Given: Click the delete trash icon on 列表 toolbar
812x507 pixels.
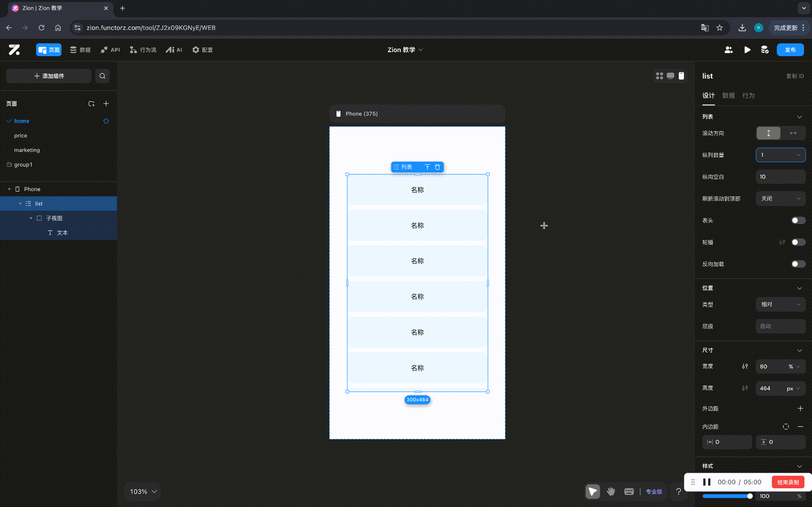Looking at the screenshot, I should [438, 167].
